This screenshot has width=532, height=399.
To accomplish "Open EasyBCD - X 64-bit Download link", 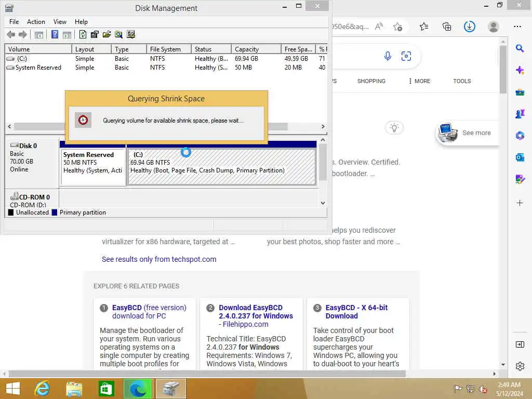I will [x=356, y=312].
